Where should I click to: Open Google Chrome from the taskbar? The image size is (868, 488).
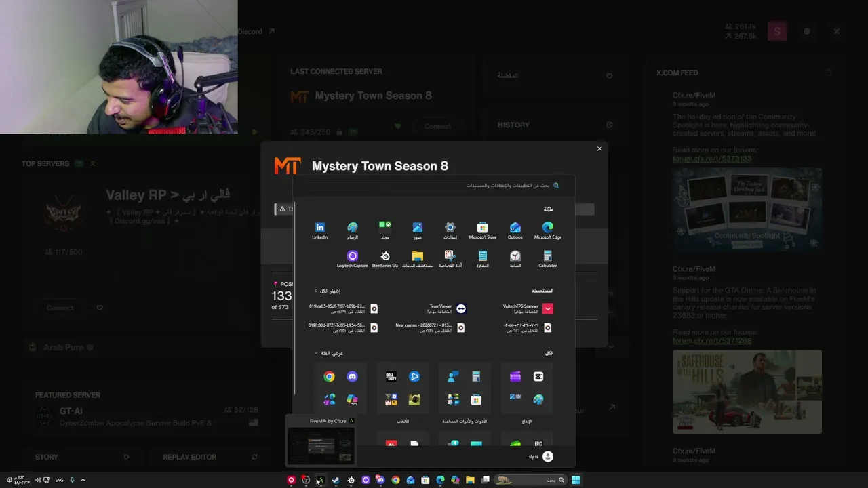(395, 480)
